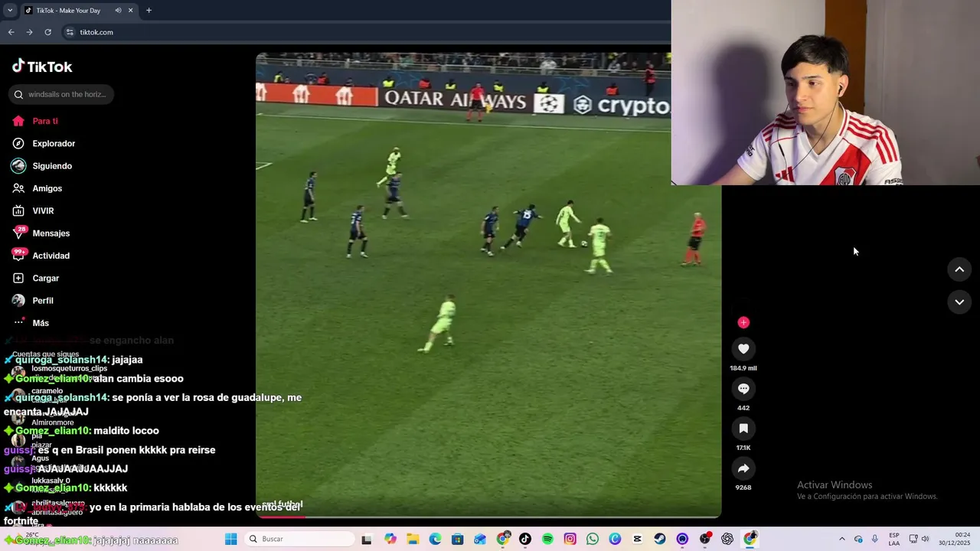This screenshot has width=980, height=551.
Task: Open ChatGPT from the taskbar
Action: 727,539
